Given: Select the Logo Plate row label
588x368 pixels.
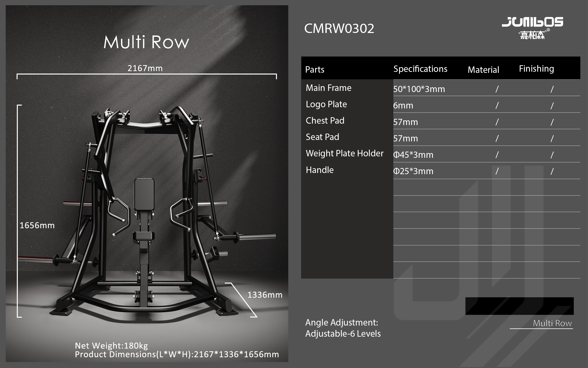Looking at the screenshot, I should point(326,104).
